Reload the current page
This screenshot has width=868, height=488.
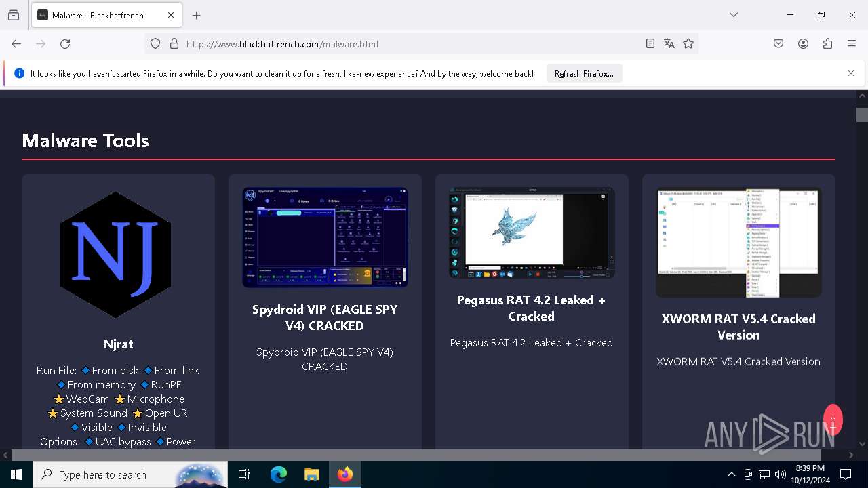click(65, 44)
